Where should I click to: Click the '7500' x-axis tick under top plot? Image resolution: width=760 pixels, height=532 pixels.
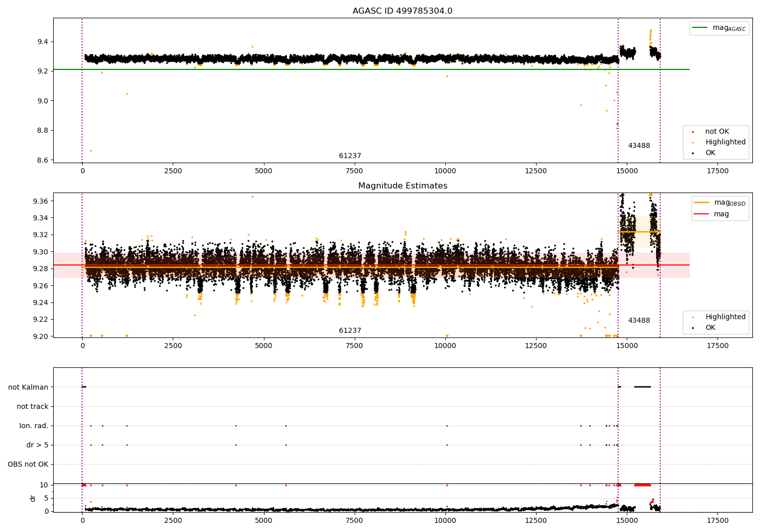point(354,171)
